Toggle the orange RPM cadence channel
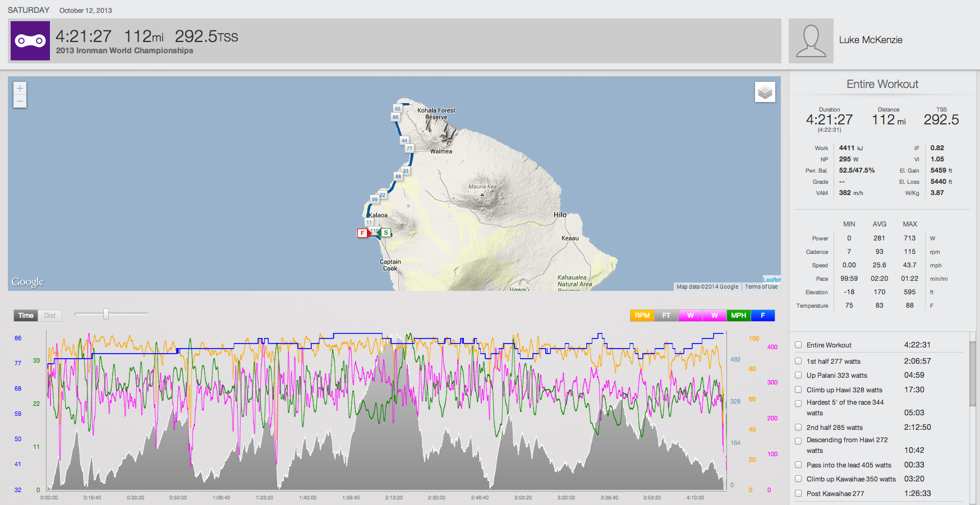Screen dimensions: 980x505 [642, 316]
